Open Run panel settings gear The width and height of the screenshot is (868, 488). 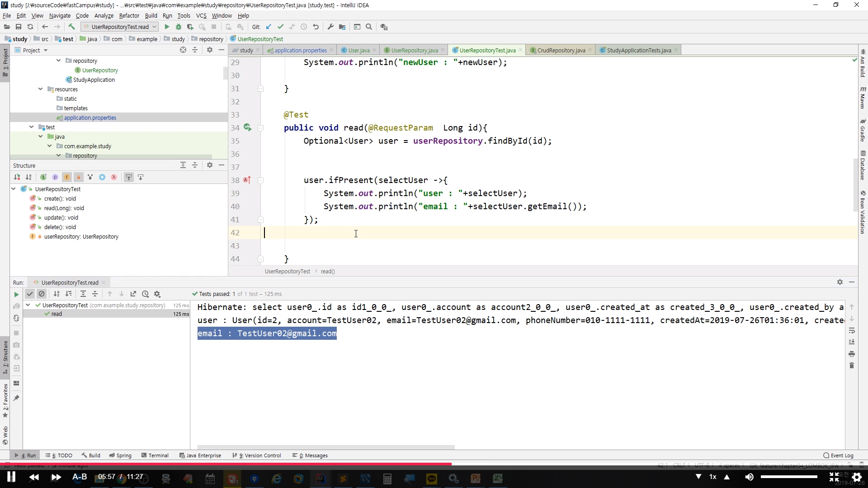coord(840,282)
